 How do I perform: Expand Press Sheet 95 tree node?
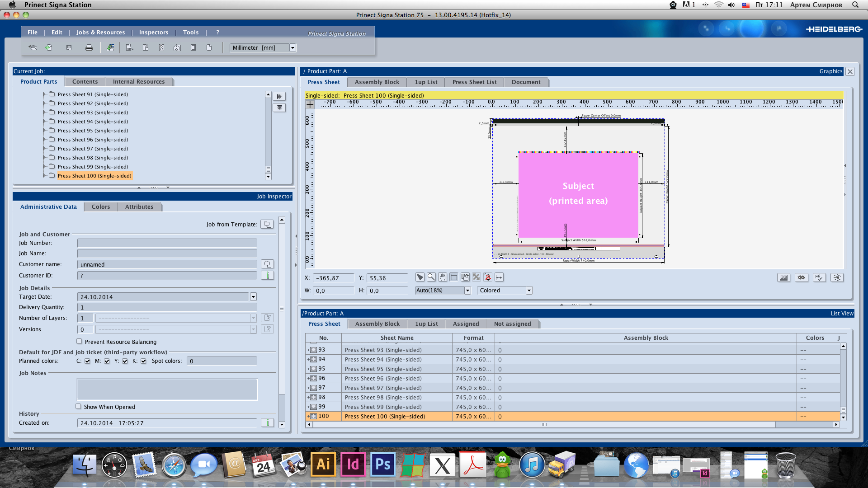point(44,131)
